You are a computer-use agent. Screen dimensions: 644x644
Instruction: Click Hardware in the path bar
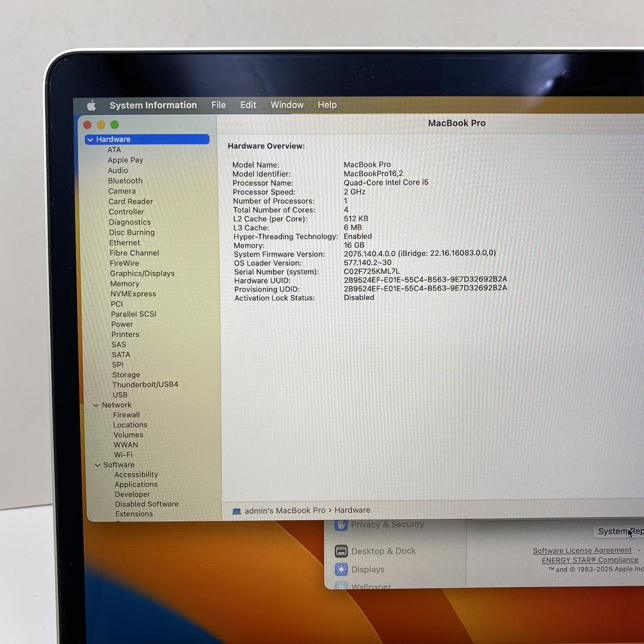(352, 510)
